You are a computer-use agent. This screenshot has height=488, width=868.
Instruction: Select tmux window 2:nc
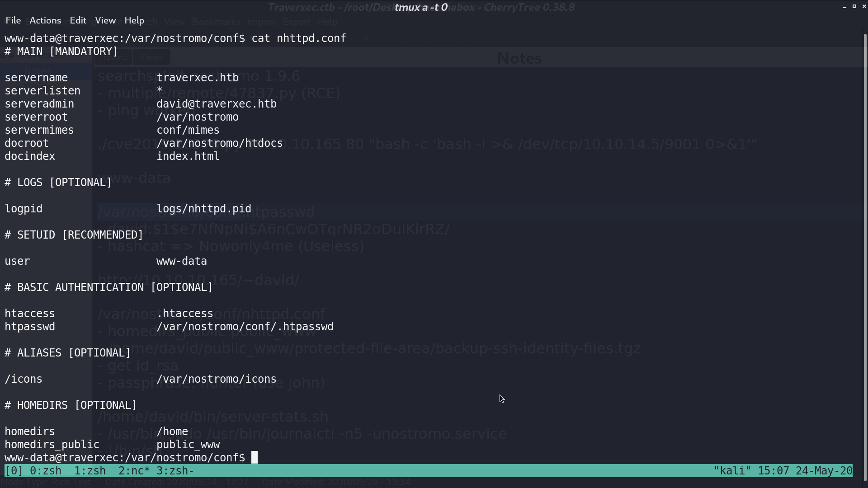pos(134,471)
